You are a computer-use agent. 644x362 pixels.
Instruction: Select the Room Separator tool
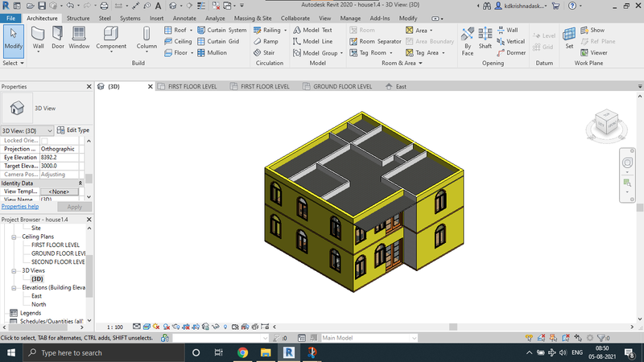click(x=375, y=42)
